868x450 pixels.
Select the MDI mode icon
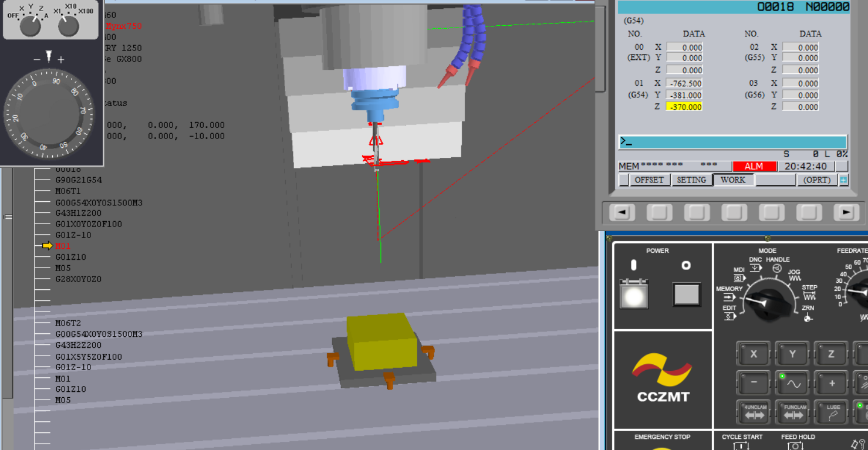click(739, 278)
